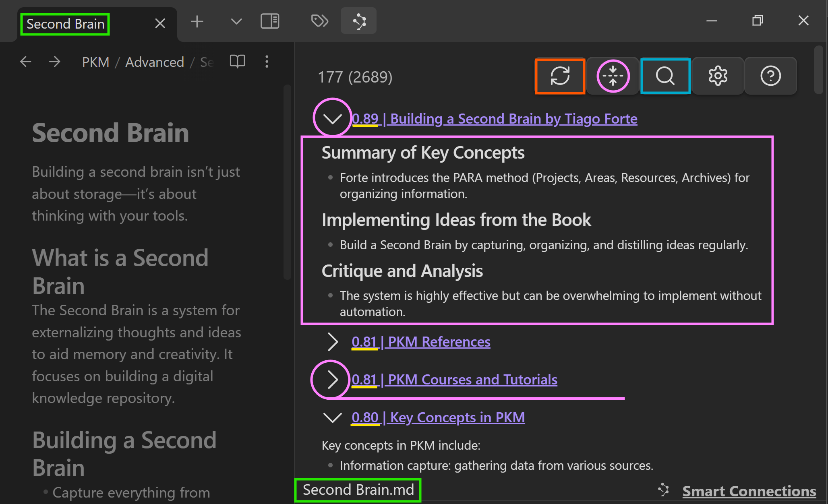Screen dimensions: 828x504
Task: Open the tab list dropdown chevron
Action: pos(236,21)
